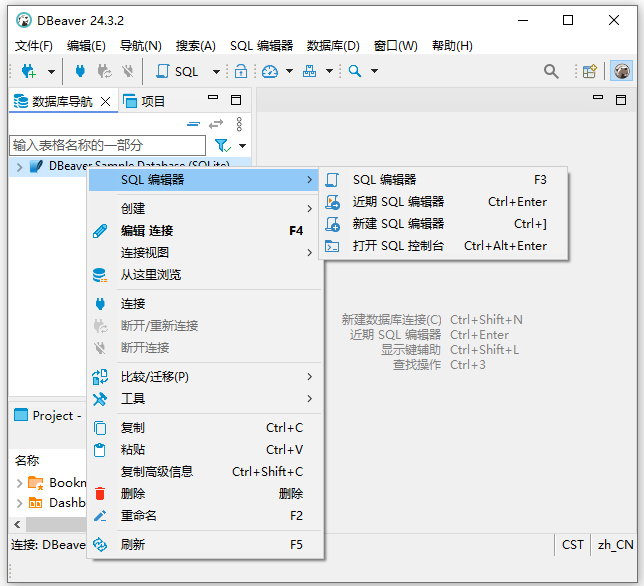The image size is (644, 586).
Task: Open navigator view menu three dots
Action: (239, 124)
